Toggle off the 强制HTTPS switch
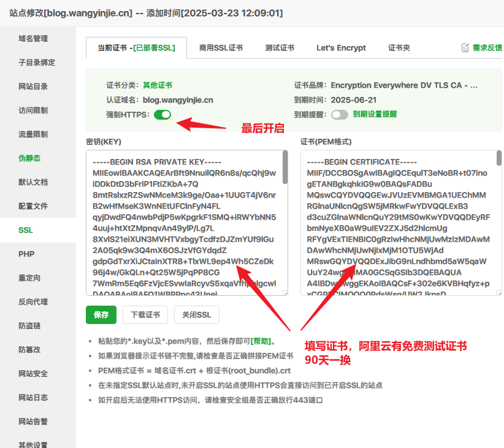The height and width of the screenshot is (448, 504). (x=162, y=115)
